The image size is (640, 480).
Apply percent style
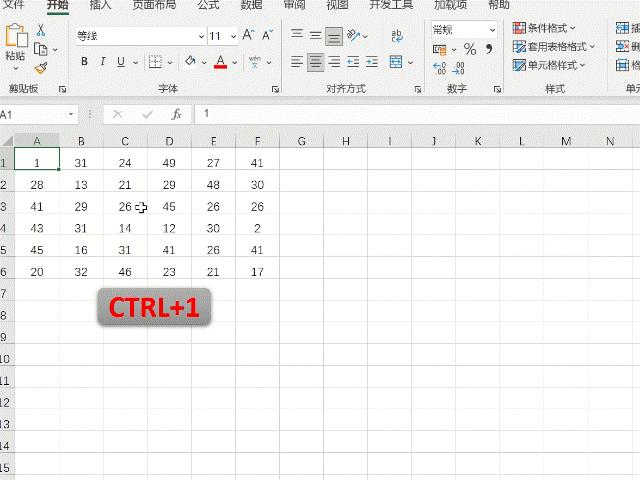pyautogui.click(x=470, y=49)
